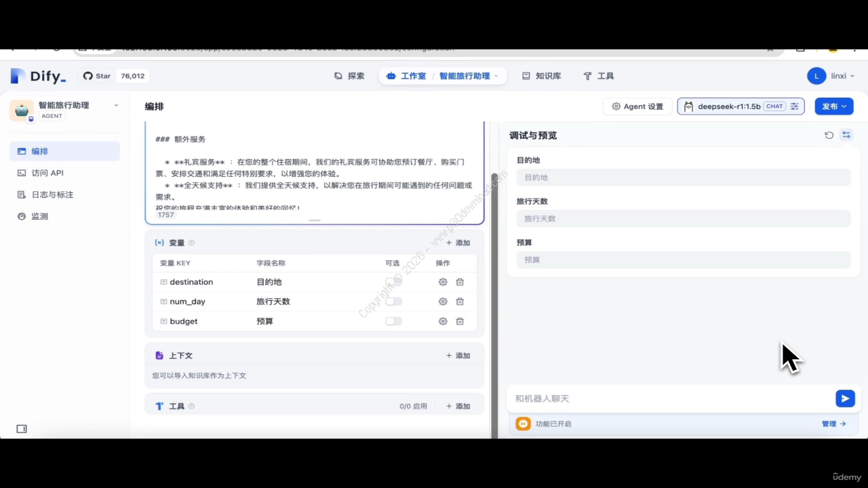Enable optional switch for budget variable
Screen dimensions: 868x488
click(393, 321)
